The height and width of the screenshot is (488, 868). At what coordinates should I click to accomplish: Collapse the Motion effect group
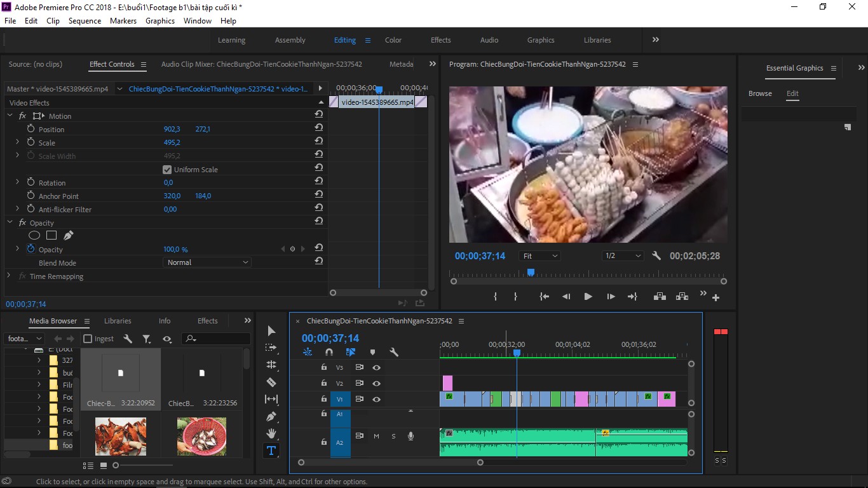pyautogui.click(x=10, y=116)
